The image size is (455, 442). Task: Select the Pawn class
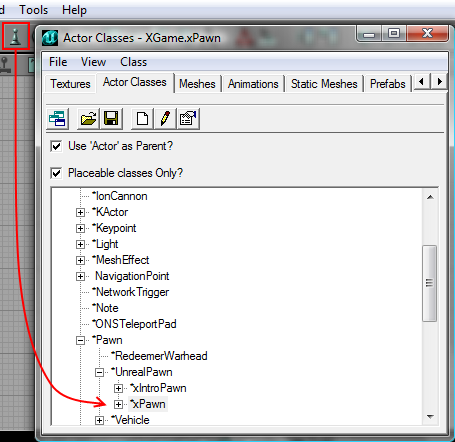107,340
